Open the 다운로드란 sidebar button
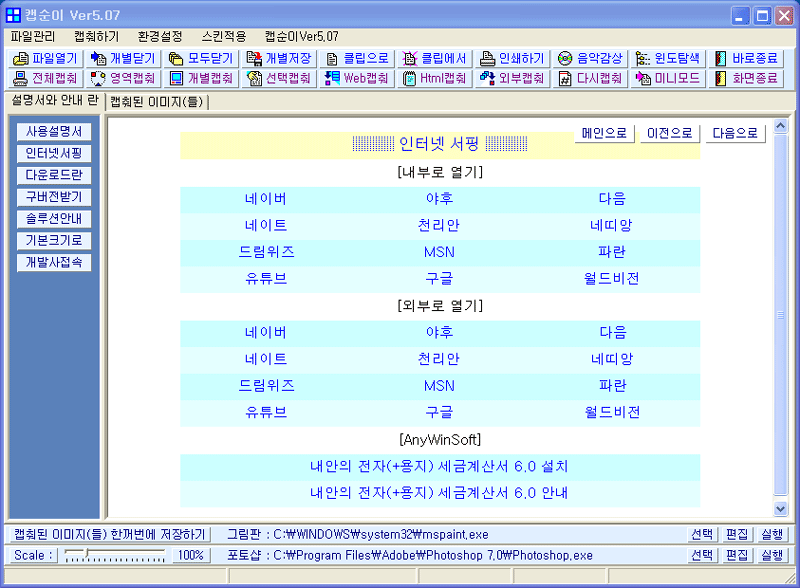The height and width of the screenshot is (588, 800). [x=54, y=175]
